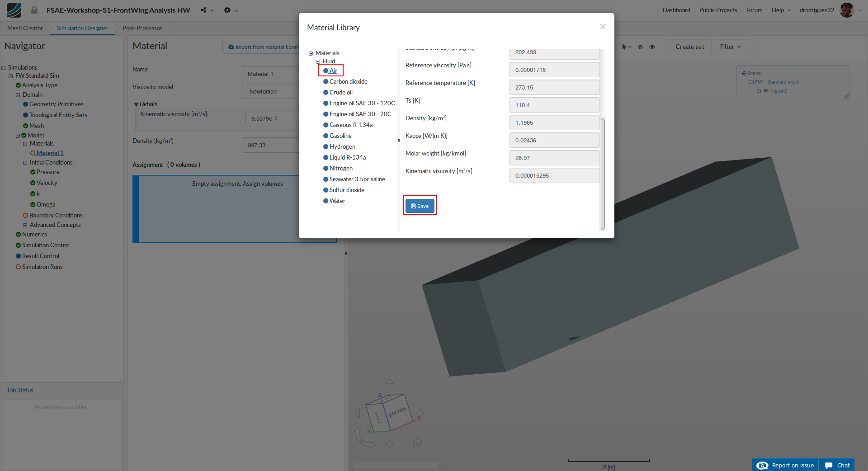The height and width of the screenshot is (471, 868).
Task: Click the Kappa value field
Action: (x=554, y=140)
